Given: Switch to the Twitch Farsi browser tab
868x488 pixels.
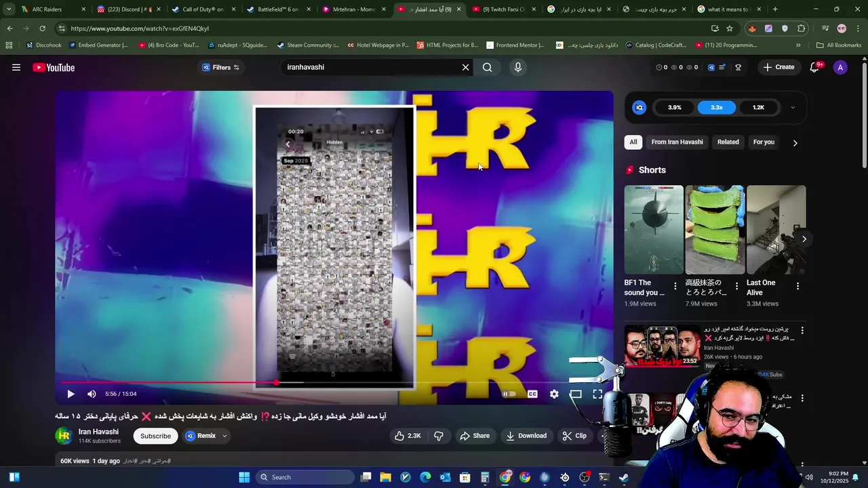Looking at the screenshot, I should (x=503, y=9).
